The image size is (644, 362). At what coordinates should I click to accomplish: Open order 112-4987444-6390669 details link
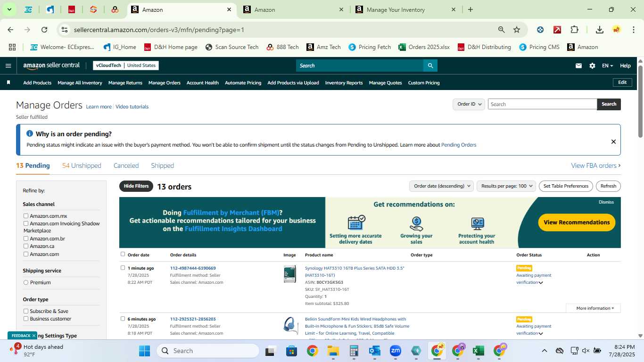(x=193, y=268)
